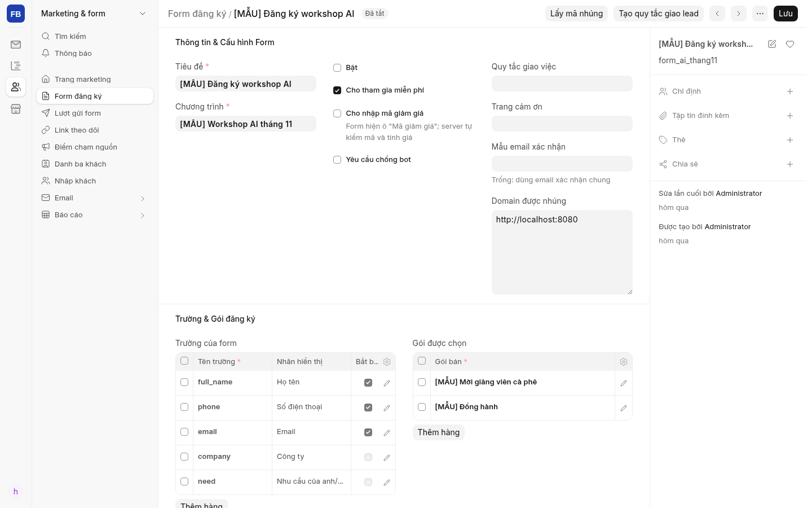Add a row under Gói được chọn

439,432
